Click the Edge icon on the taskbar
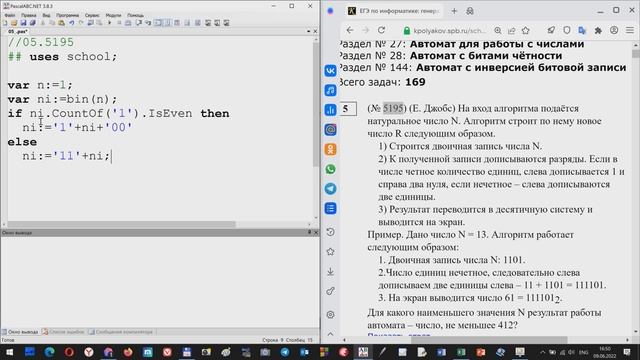Image resolution: width=640 pixels, height=360 pixels. (x=49, y=352)
